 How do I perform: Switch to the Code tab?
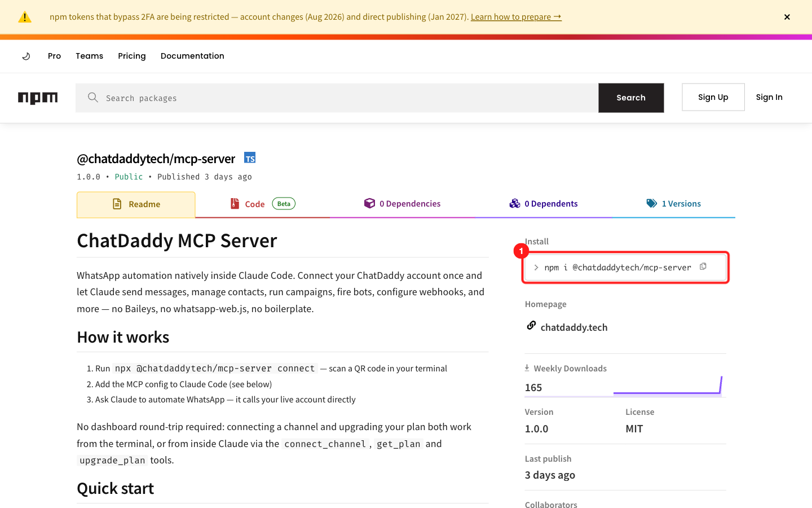(x=263, y=204)
